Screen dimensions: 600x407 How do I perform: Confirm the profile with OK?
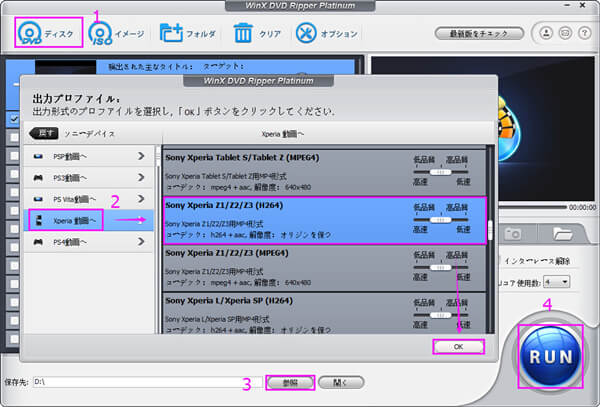(458, 347)
